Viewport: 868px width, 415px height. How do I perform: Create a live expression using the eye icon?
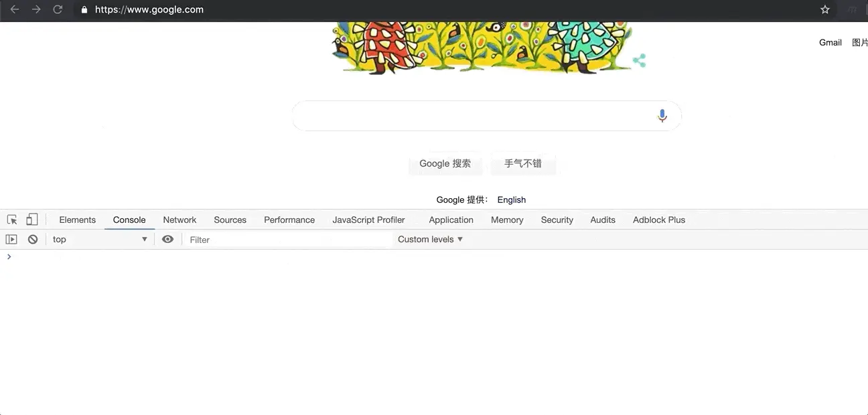[x=167, y=239]
